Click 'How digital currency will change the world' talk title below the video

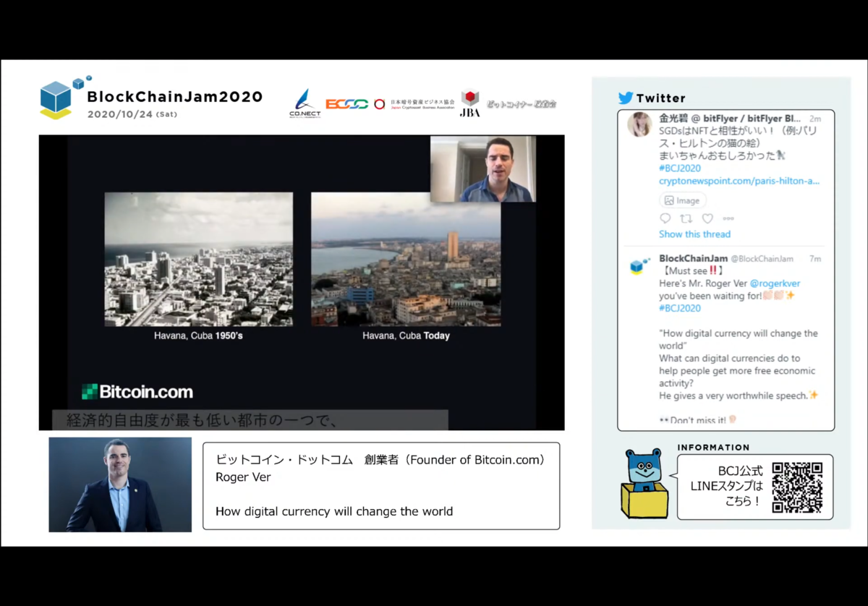point(334,511)
